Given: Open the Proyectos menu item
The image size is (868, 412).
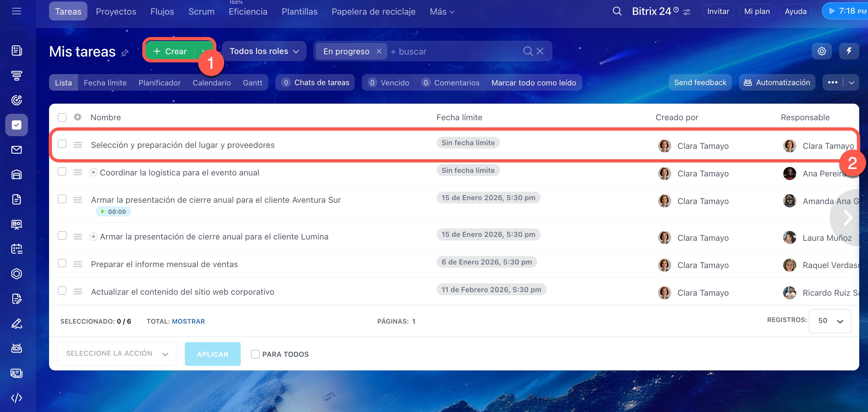Looking at the screenshot, I should coord(116,11).
